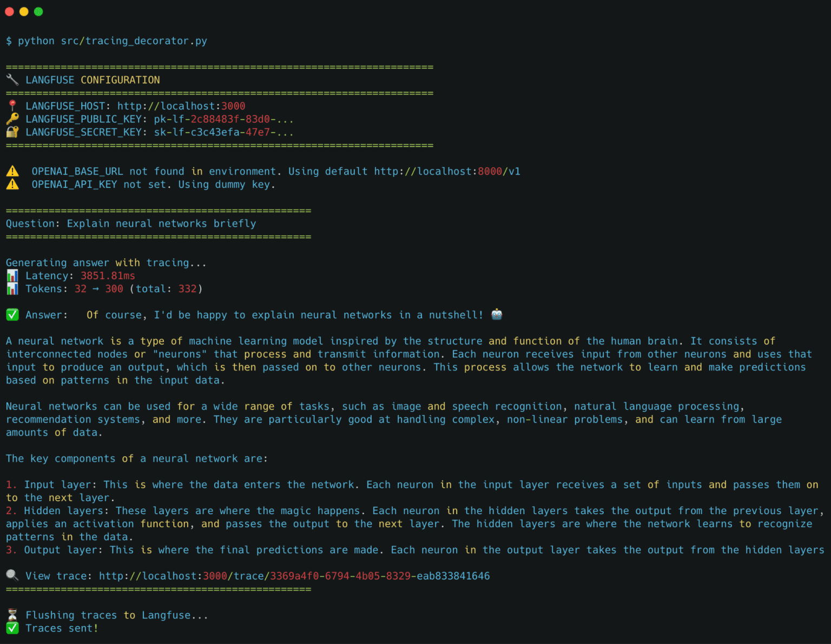Click the warning icon beside OPENAI_API_KEY
The height and width of the screenshot is (644, 831).
[12, 185]
